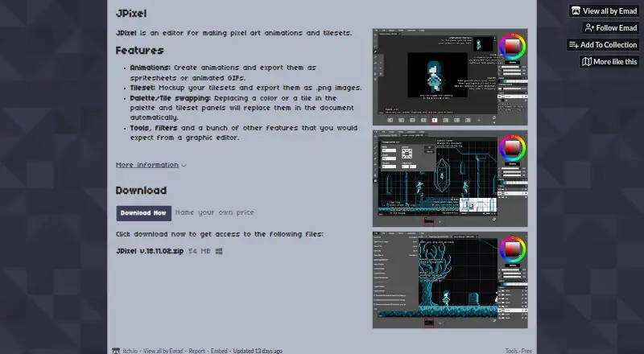Click the Tileset feature label

142,88
